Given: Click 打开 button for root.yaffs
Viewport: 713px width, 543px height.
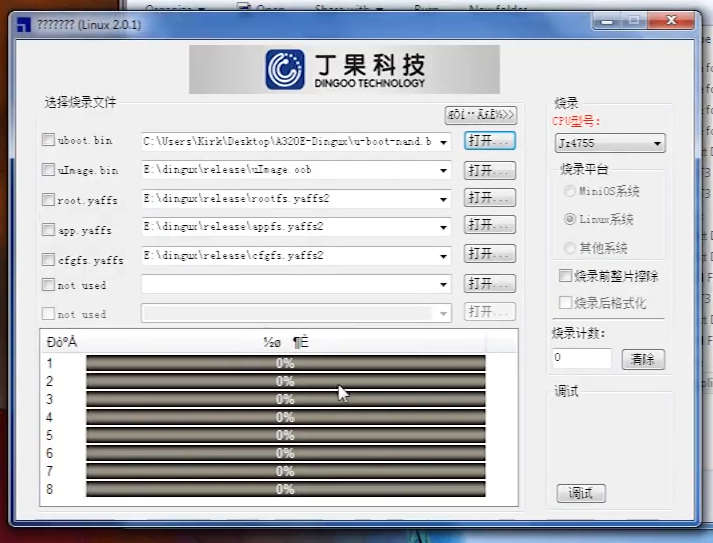Looking at the screenshot, I should click(490, 197).
